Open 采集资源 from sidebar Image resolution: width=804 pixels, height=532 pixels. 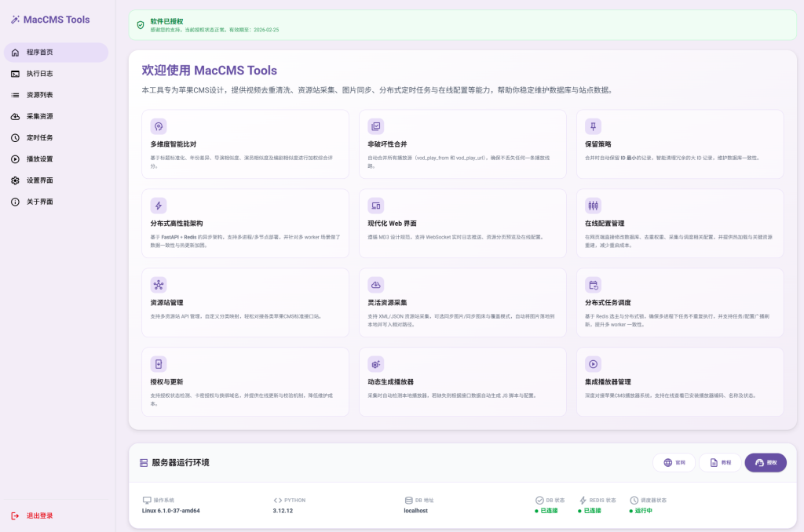(x=39, y=116)
